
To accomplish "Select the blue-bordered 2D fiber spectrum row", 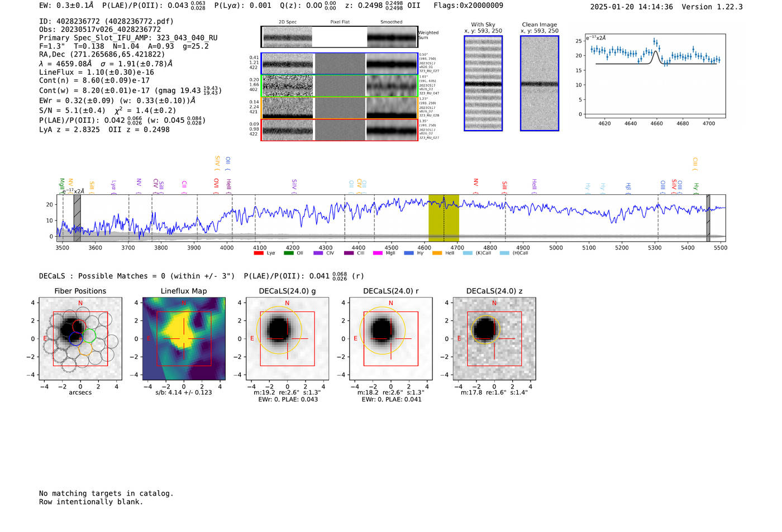I will point(339,64).
